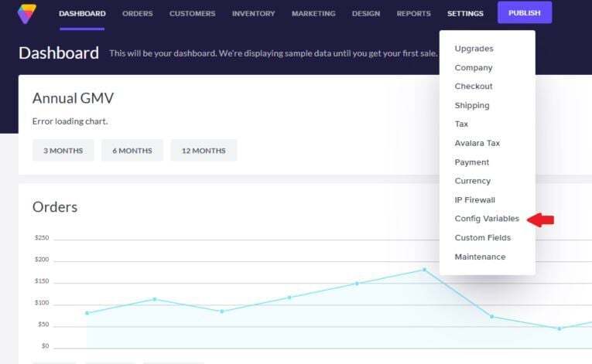The width and height of the screenshot is (592, 364).
Task: Open the Reports tab
Action: coord(414,14)
